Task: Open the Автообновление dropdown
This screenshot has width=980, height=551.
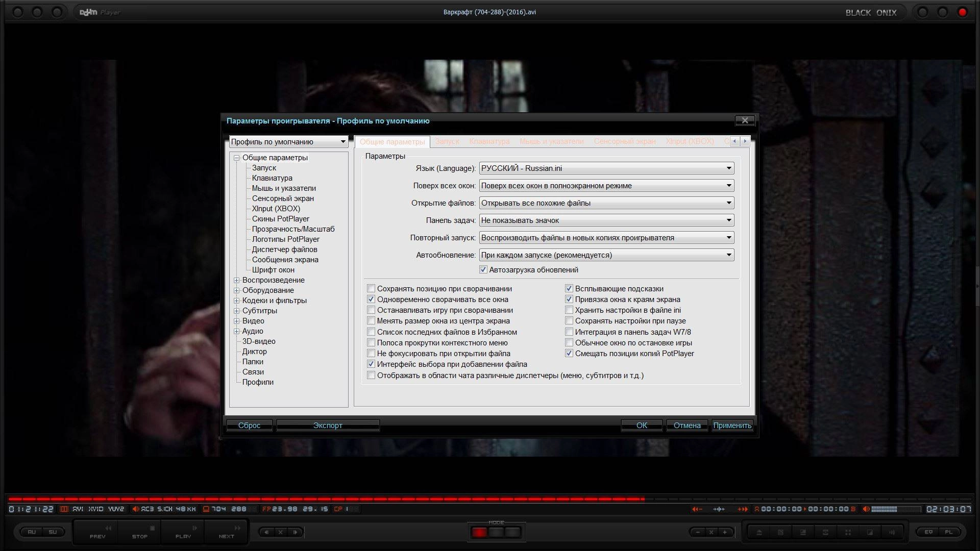Action: click(x=606, y=255)
